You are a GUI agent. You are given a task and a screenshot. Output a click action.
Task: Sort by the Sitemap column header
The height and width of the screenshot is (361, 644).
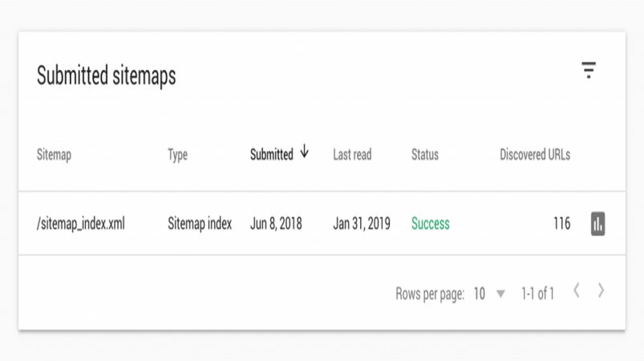click(54, 155)
